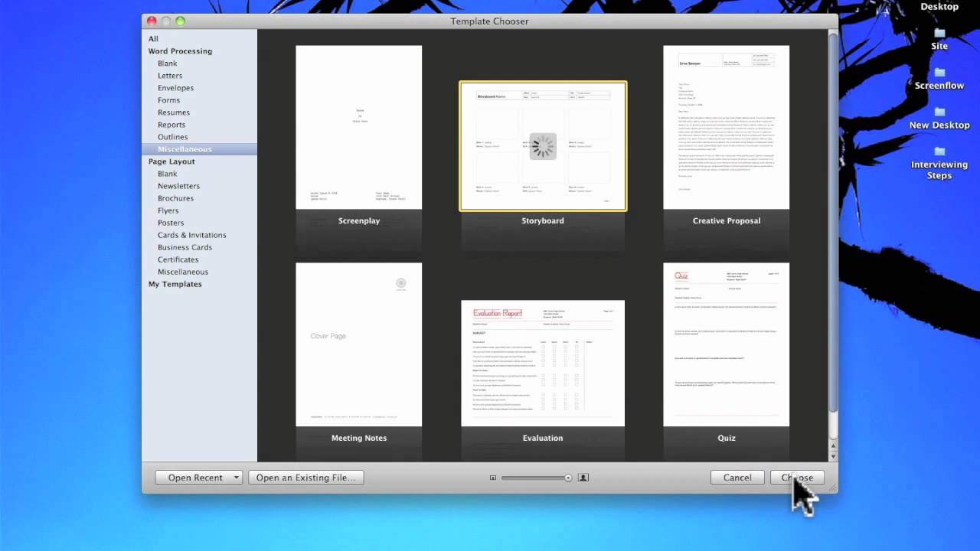Close the Template Chooser window
The image size is (980, 551).
152,21
